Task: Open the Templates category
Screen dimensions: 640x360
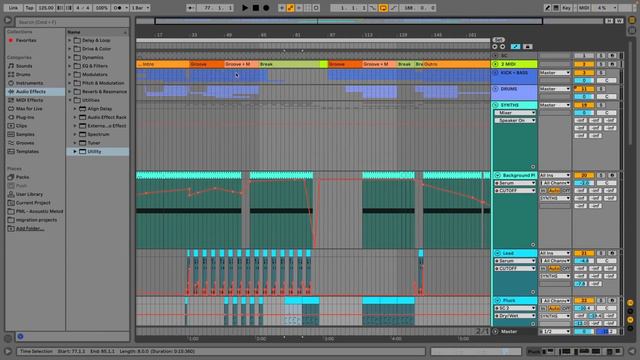Action: point(27,152)
